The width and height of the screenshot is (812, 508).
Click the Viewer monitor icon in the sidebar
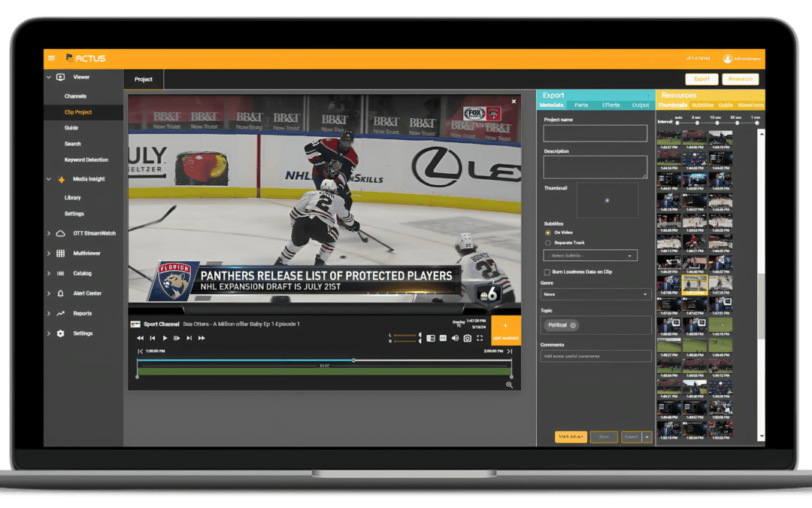pos(61,78)
